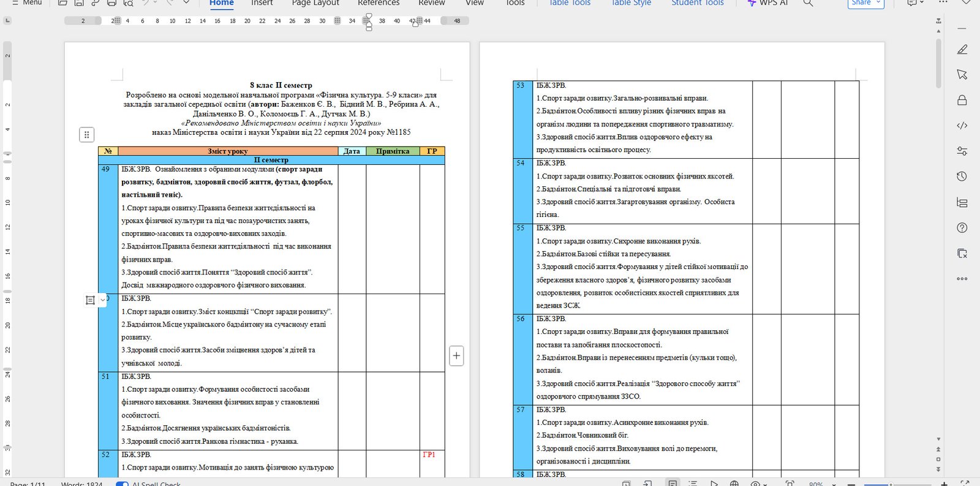Click the lock restriction icon in sidebar
Viewport: 980px width, 486px height.
click(962, 100)
